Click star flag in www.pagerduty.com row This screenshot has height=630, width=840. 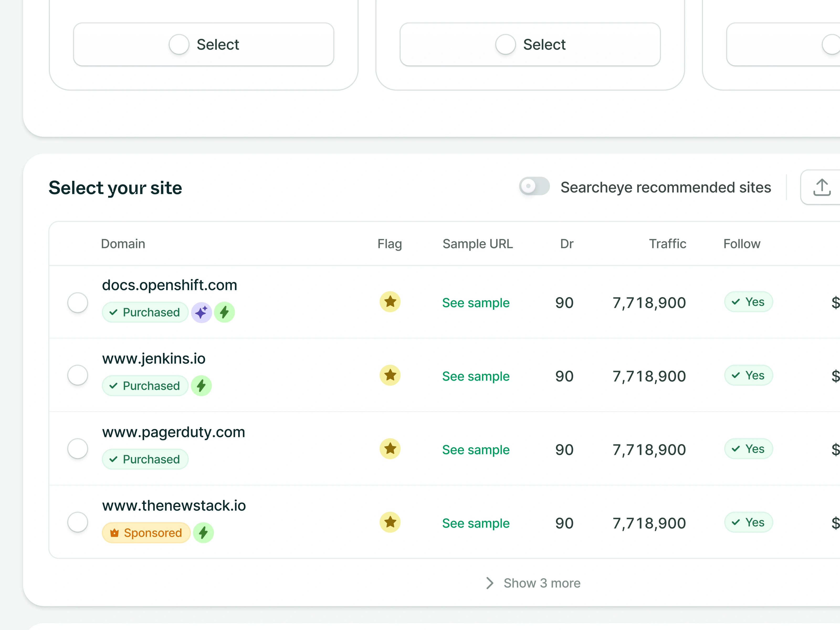point(390,449)
